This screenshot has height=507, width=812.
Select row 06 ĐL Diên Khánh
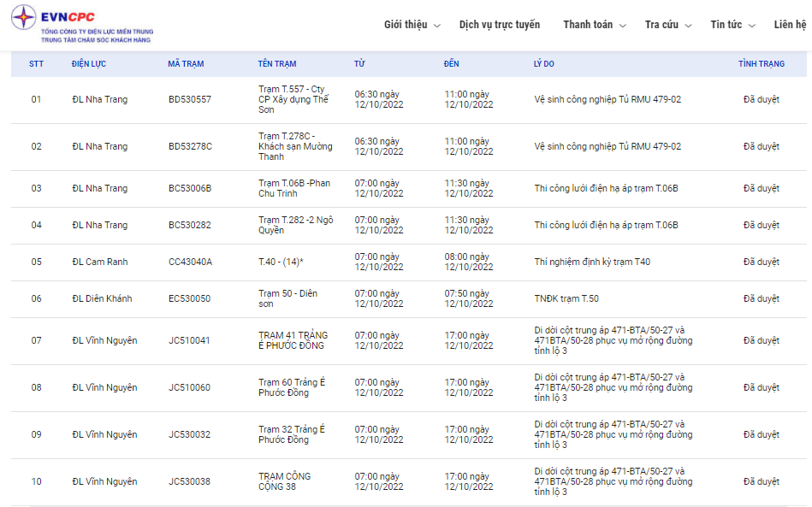point(104,299)
